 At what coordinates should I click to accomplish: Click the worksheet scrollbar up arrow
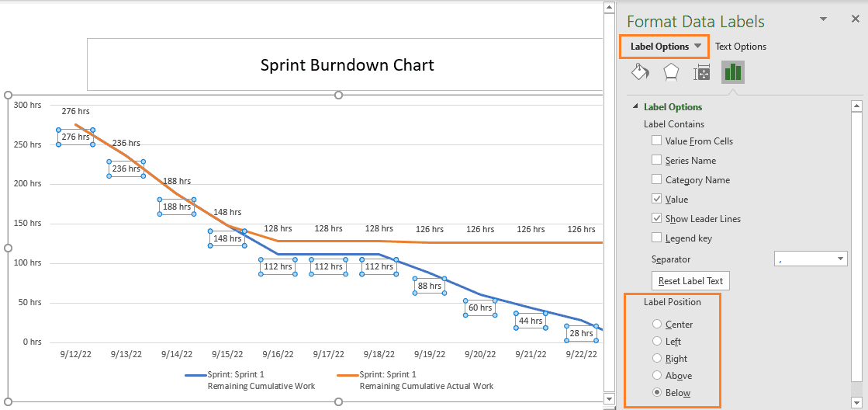tap(609, 7)
